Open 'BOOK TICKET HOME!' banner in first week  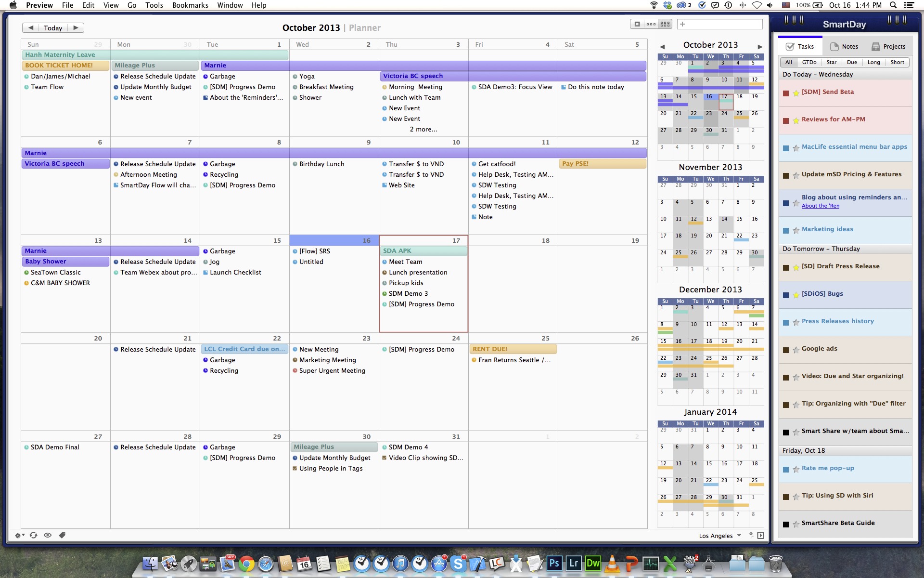point(66,66)
